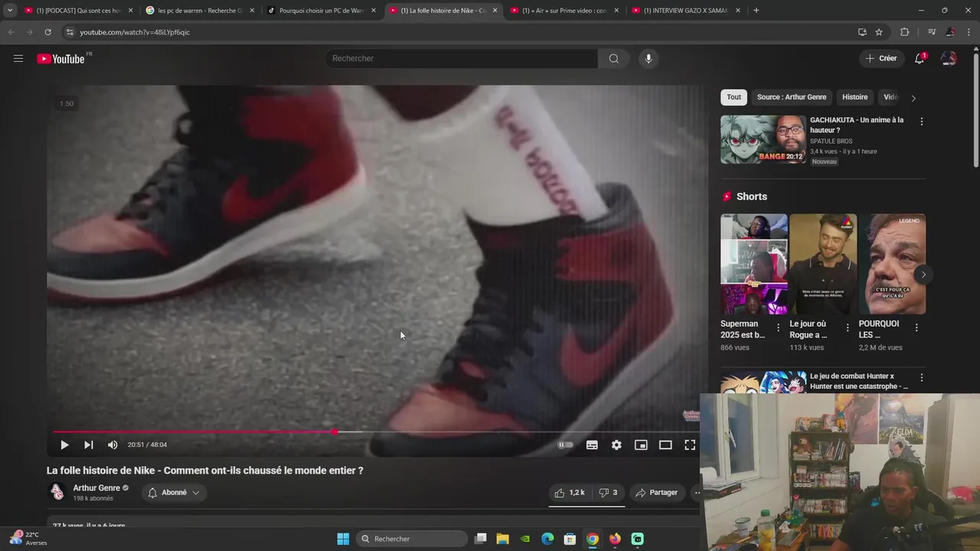This screenshot has width=980, height=551.
Task: Open NVIDIA app from taskbar
Action: [x=525, y=539]
